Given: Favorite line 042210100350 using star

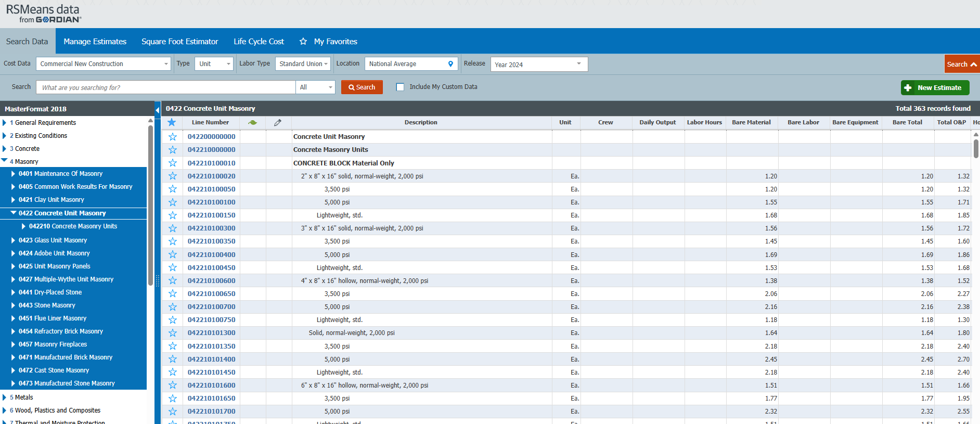Looking at the screenshot, I should (x=172, y=241).
